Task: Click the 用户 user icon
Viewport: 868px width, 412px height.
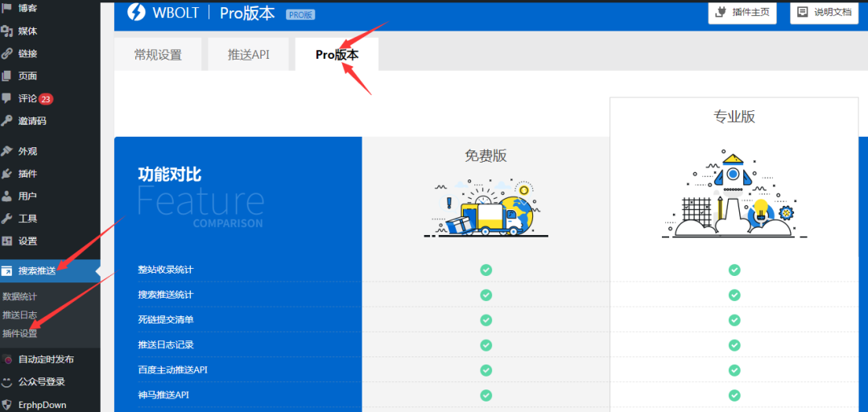Action: coord(6,196)
